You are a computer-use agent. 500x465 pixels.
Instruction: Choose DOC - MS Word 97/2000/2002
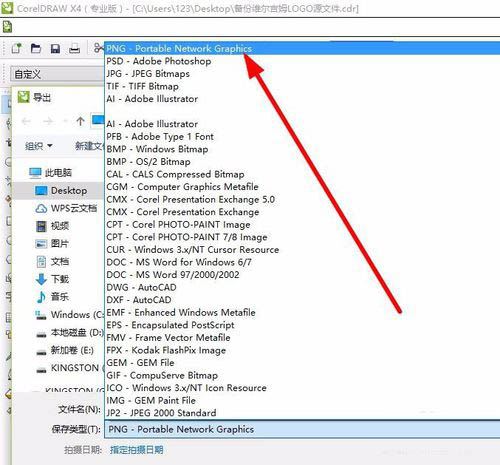[173, 275]
